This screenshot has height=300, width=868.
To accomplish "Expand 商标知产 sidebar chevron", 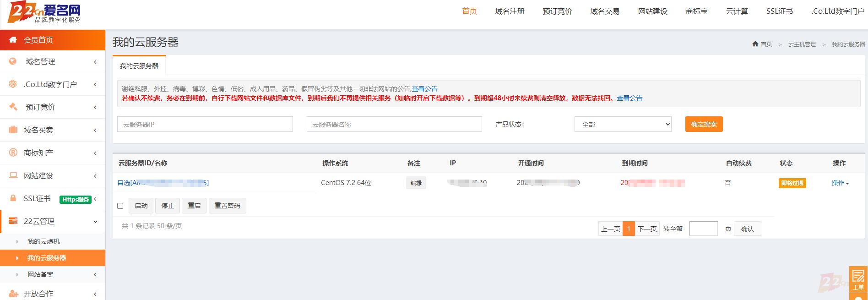I will pos(95,153).
